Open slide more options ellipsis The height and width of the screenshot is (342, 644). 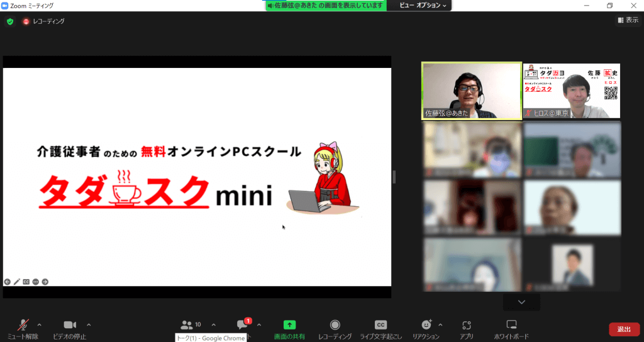[36, 282]
